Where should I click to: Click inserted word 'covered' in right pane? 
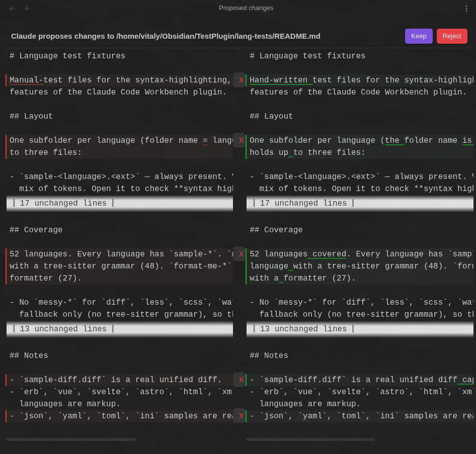point(330,254)
